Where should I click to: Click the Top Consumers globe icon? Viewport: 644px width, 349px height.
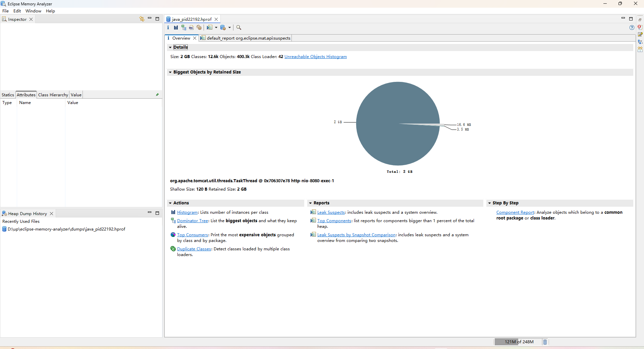point(173,235)
